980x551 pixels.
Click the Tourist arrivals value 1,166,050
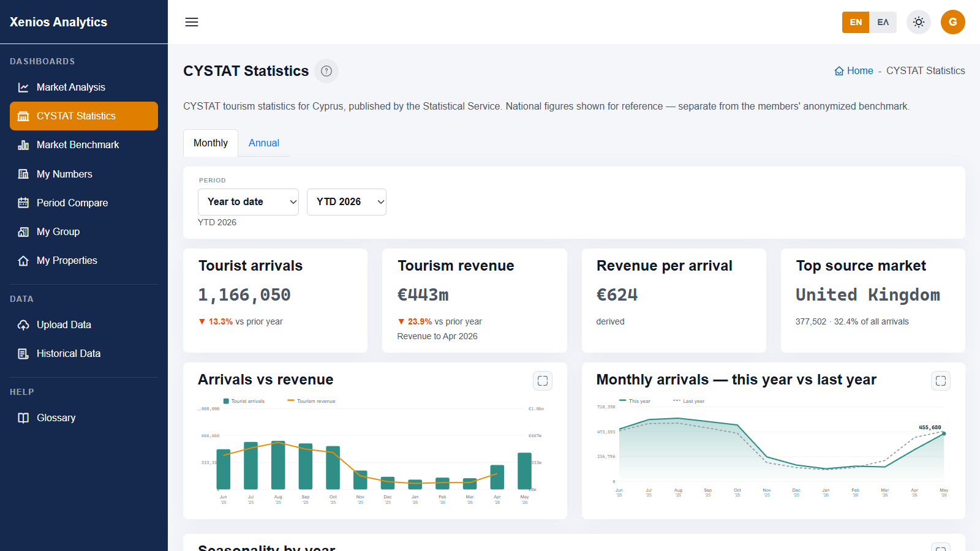[x=244, y=295]
